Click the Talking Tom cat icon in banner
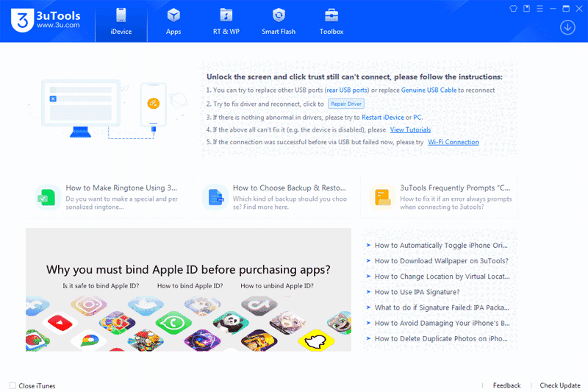Viewport: 588px width, 392px height. click(340, 323)
